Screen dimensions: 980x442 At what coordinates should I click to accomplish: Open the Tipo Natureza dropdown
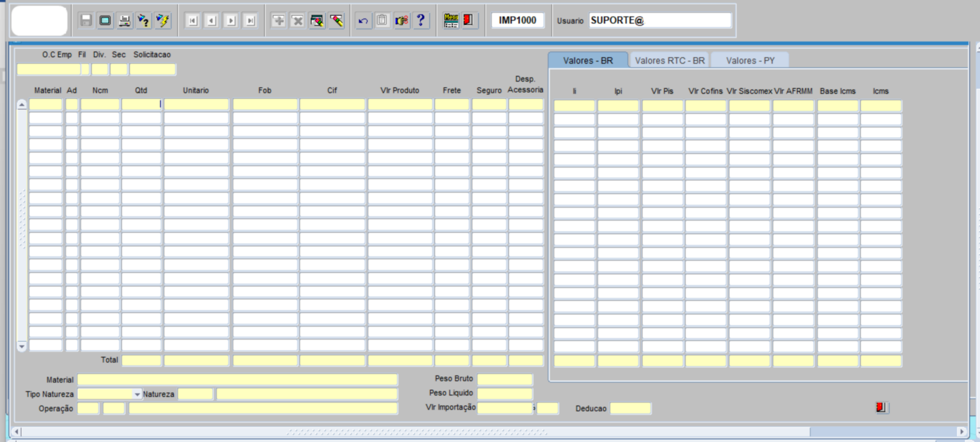pyautogui.click(x=137, y=395)
